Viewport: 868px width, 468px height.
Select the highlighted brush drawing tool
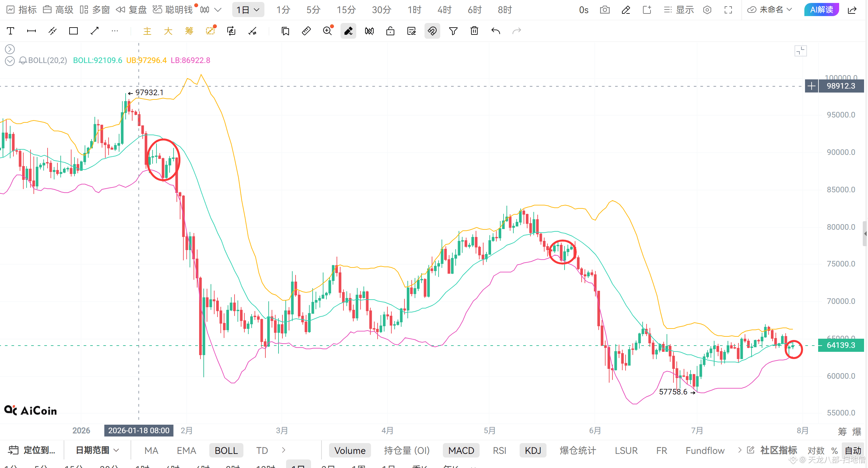(x=348, y=31)
